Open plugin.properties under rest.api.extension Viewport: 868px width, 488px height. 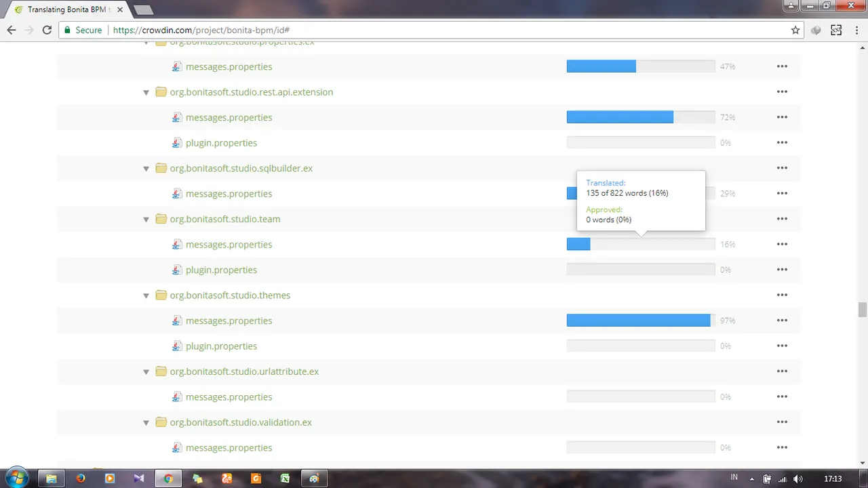click(221, 142)
